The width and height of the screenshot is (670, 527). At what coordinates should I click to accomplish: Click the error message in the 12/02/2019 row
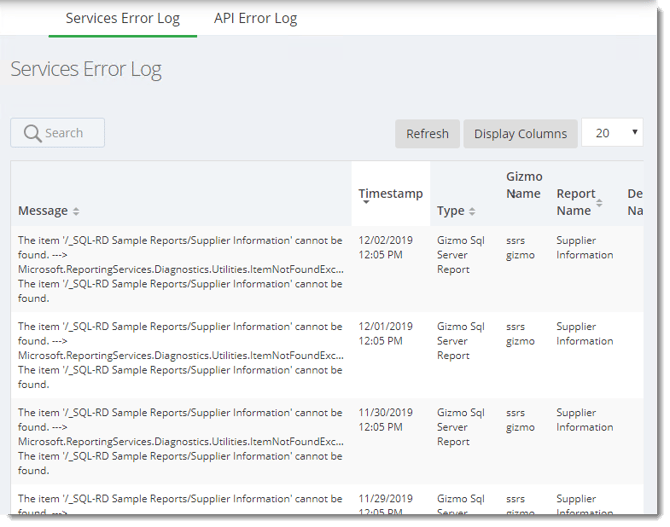tap(181, 269)
